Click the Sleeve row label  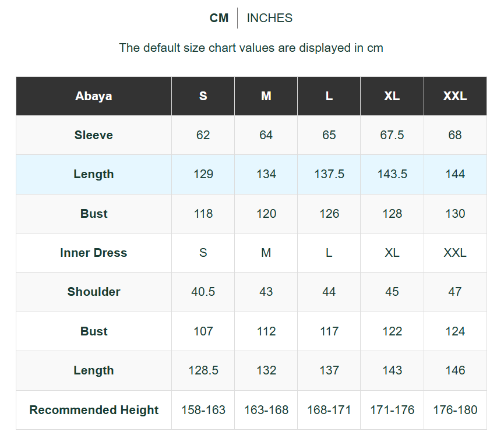(x=93, y=135)
